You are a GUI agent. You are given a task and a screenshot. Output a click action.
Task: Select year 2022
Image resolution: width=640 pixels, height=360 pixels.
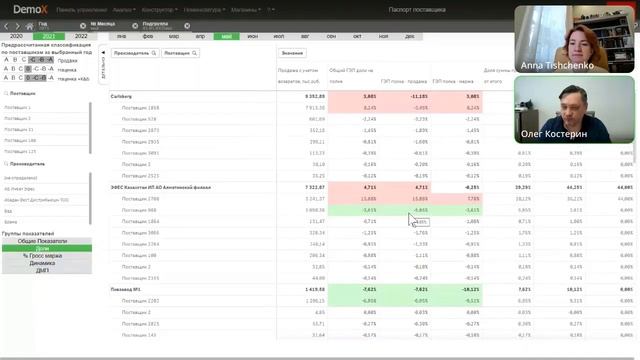[x=81, y=36]
